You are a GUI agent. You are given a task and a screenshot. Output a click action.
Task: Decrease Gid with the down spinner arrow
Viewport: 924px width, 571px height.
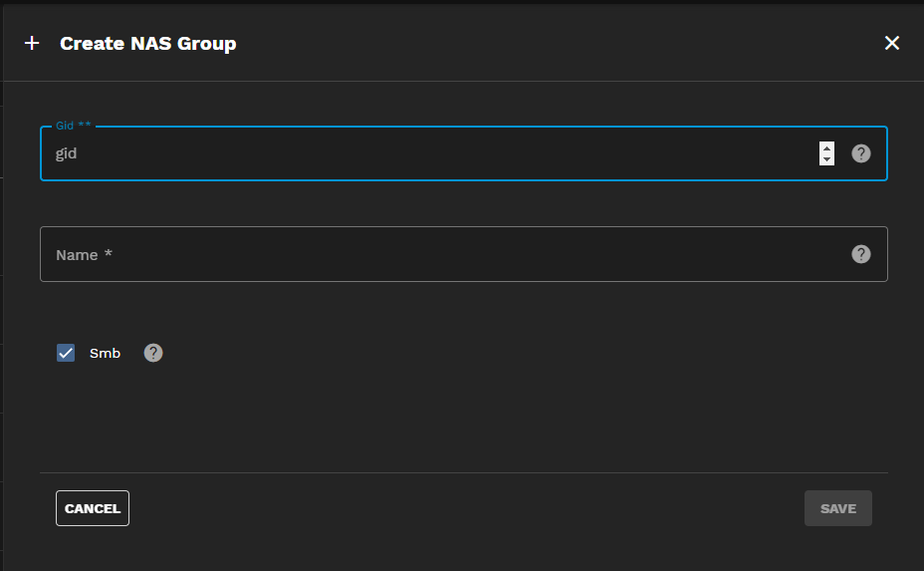[x=826, y=159]
